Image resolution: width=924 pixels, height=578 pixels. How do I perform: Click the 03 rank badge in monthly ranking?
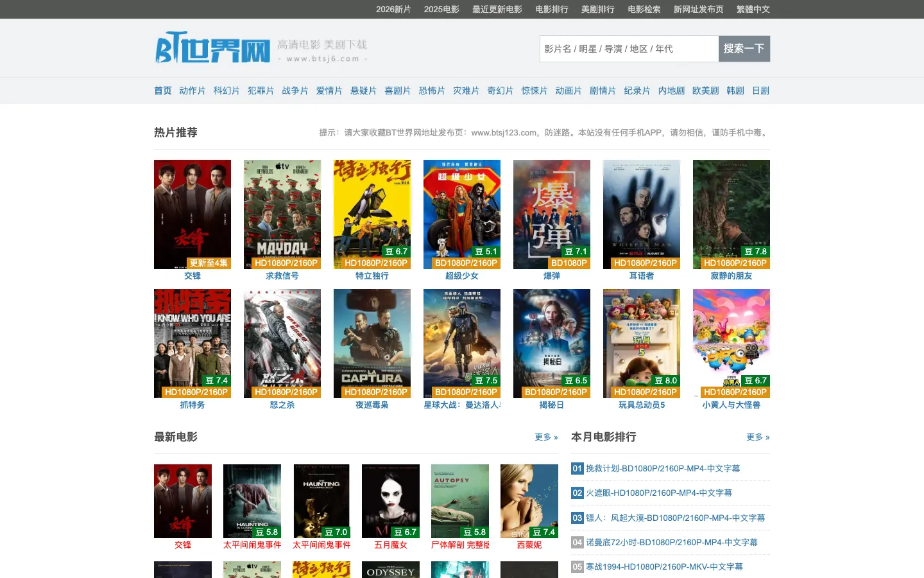point(577,518)
